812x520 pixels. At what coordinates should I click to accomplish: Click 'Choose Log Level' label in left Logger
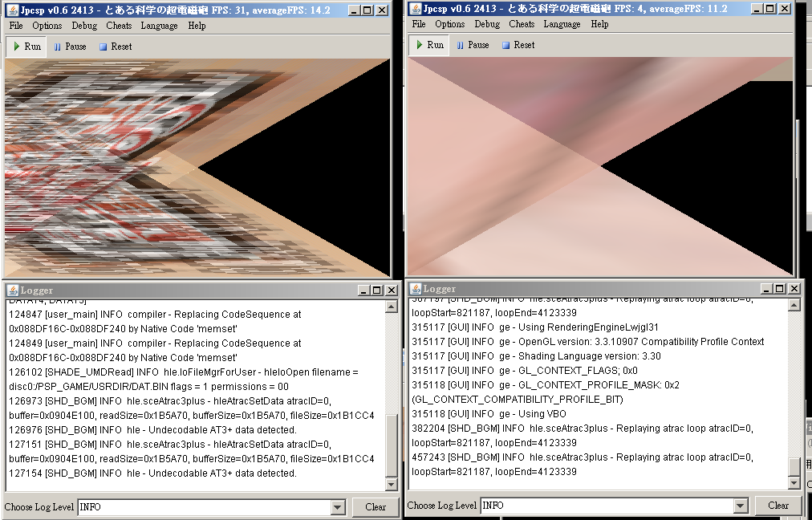point(39,507)
